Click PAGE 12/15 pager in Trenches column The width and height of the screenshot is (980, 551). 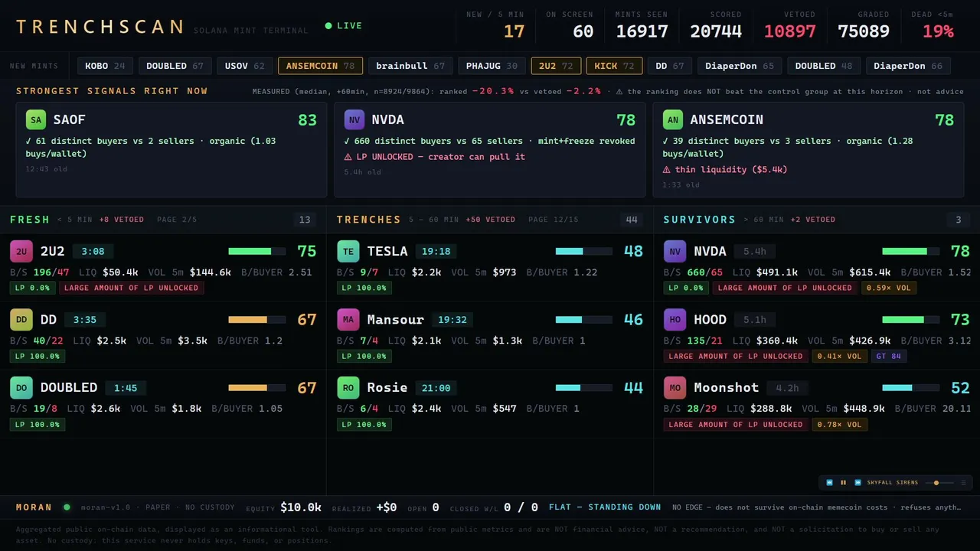(554, 220)
